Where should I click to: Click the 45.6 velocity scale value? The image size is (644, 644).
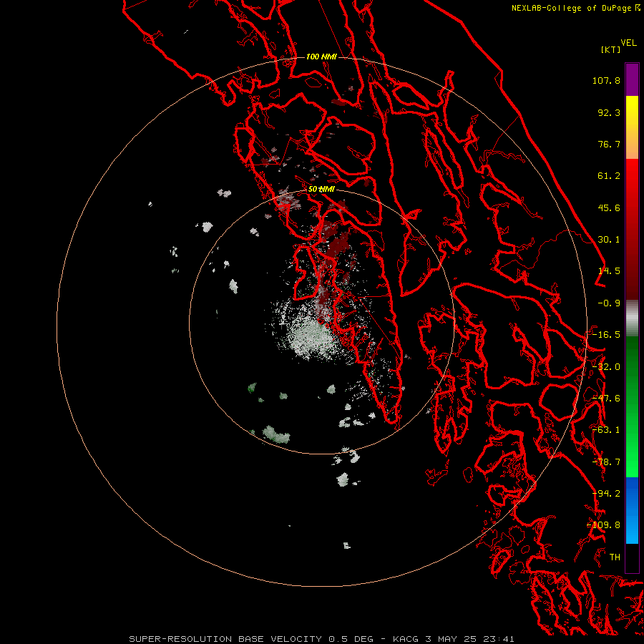[609, 208]
